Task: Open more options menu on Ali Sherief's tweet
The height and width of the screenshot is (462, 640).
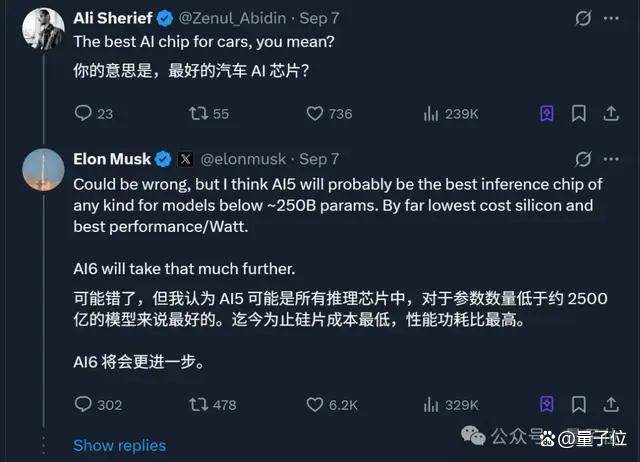Action: (x=611, y=18)
